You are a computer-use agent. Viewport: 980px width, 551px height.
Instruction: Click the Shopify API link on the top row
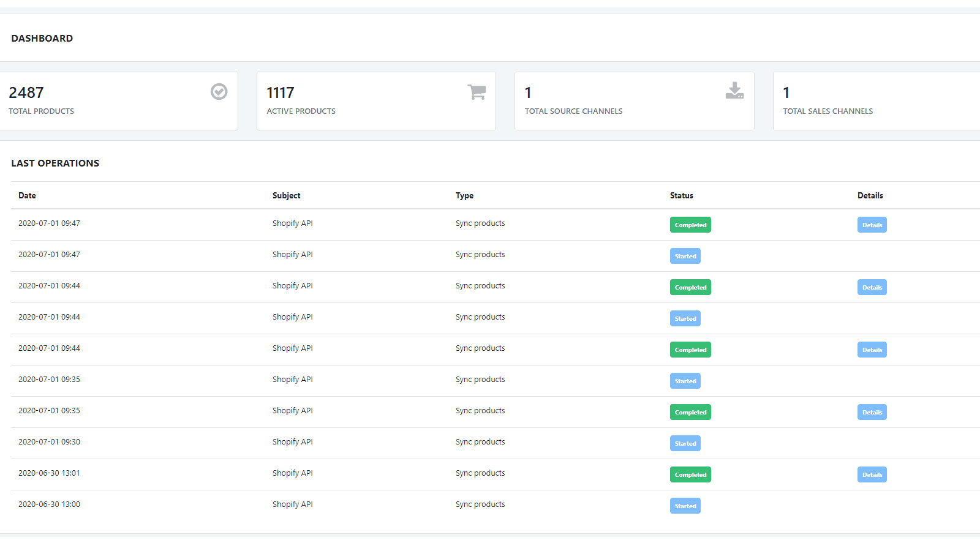point(292,223)
